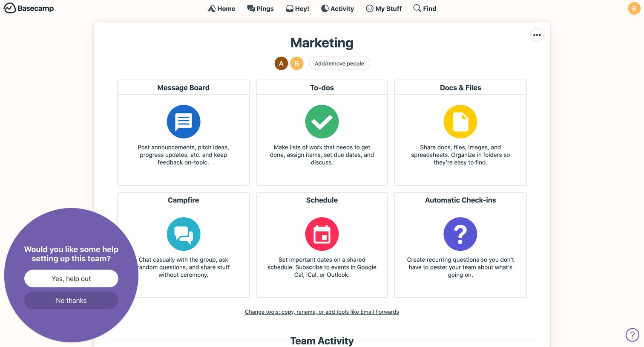Viewport: 644px width, 347px height.
Task: Open the Schedule card title
Action: (322, 200)
